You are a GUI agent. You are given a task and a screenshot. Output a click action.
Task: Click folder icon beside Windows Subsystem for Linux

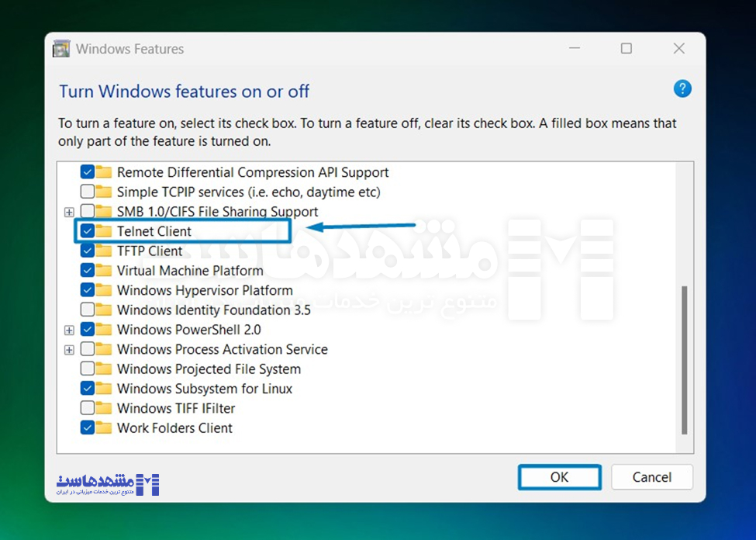click(103, 389)
